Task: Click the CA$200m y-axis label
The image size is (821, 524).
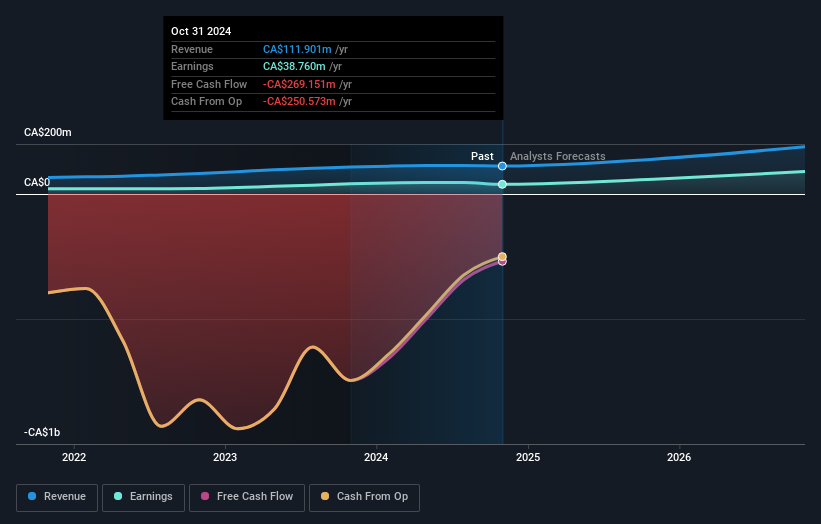Action: point(48,132)
